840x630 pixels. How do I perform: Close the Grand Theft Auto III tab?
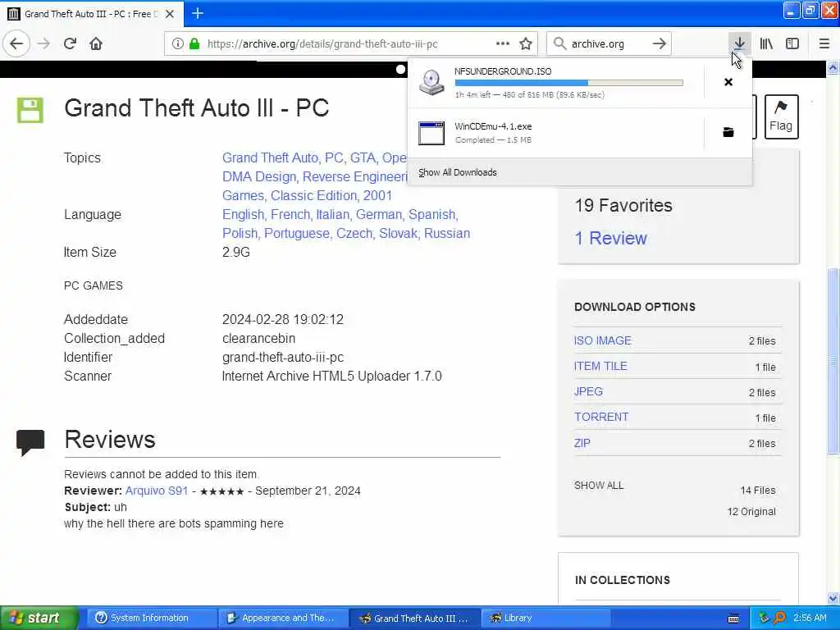click(x=170, y=14)
